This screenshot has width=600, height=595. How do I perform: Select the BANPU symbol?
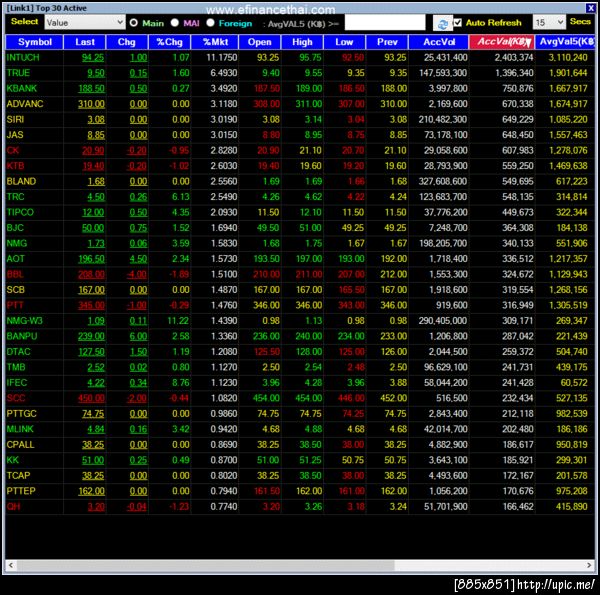22,336
